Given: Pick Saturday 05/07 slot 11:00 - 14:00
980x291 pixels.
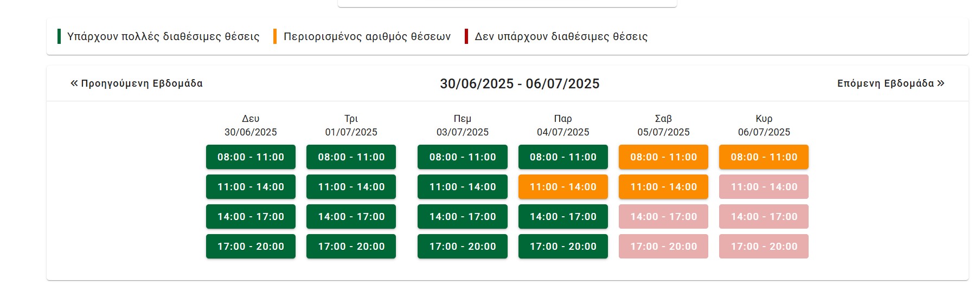Looking at the screenshot, I should tap(663, 187).
